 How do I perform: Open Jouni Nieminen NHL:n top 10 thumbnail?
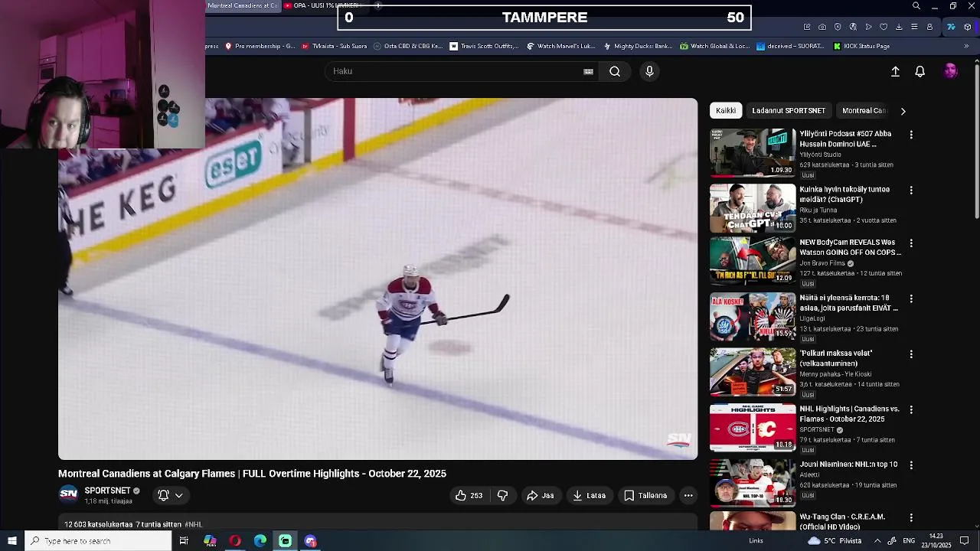tap(753, 483)
